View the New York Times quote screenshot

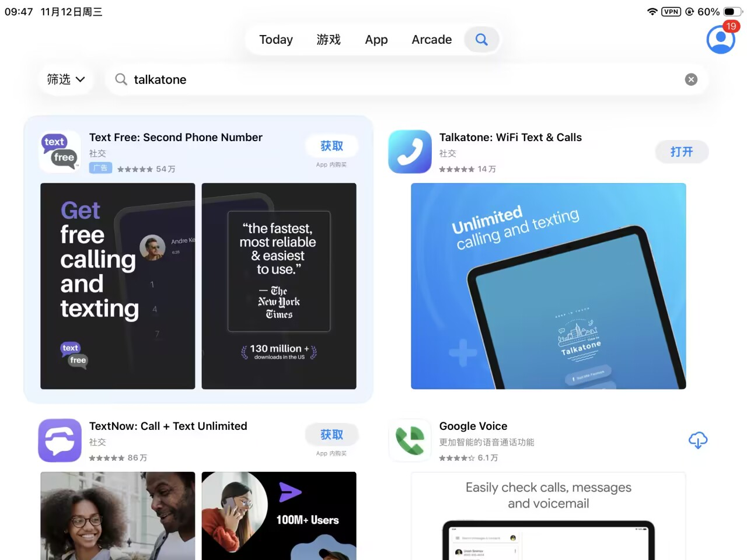coord(279,286)
